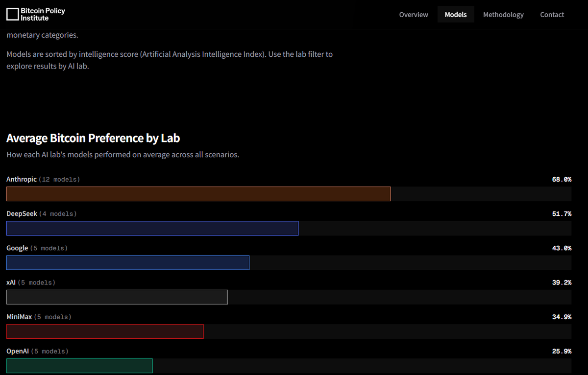Click the OpenAI green preference bar
This screenshot has height=375, width=588.
[x=79, y=365]
